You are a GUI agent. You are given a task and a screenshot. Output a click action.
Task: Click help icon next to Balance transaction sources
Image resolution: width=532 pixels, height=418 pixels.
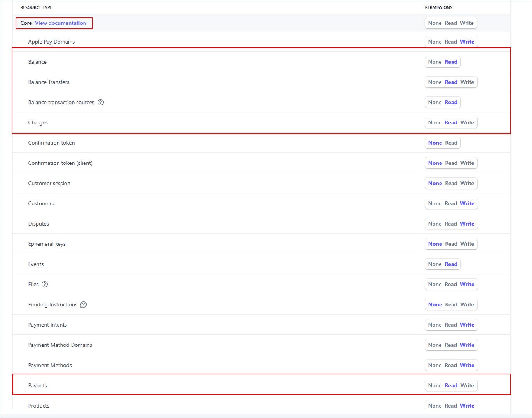101,102
